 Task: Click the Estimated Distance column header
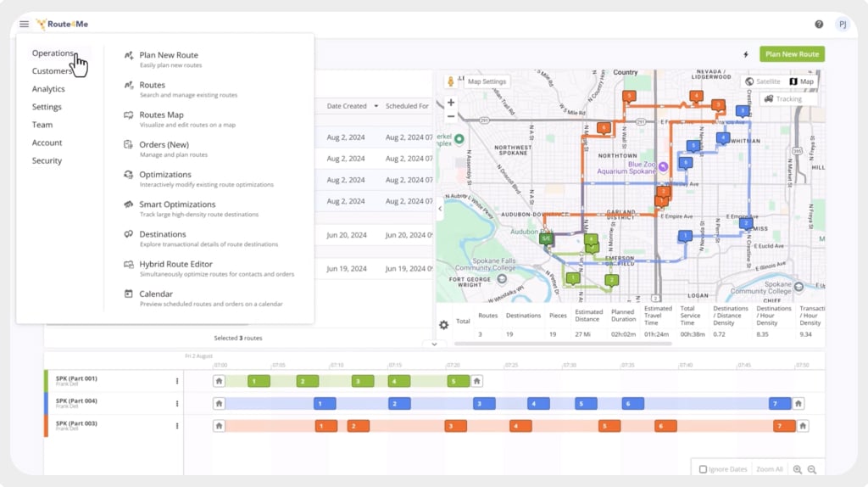point(588,316)
